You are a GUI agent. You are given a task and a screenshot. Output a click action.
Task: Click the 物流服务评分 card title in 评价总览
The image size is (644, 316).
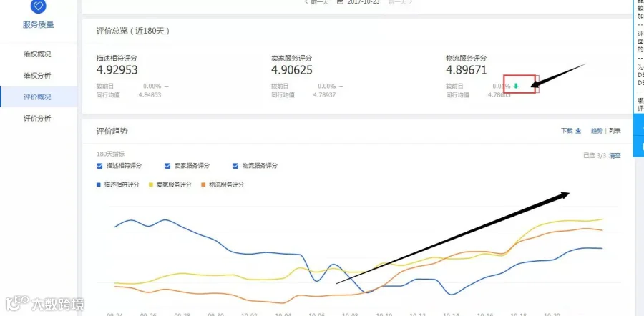[466, 59]
